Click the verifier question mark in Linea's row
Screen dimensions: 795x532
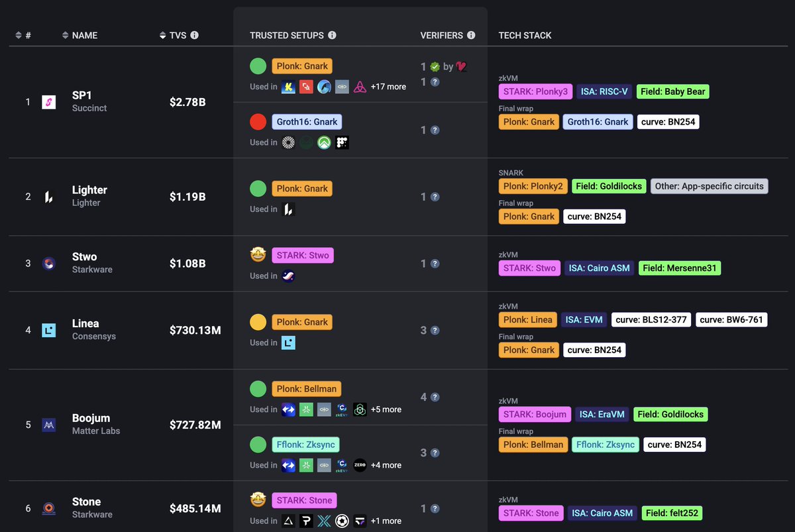(x=435, y=331)
